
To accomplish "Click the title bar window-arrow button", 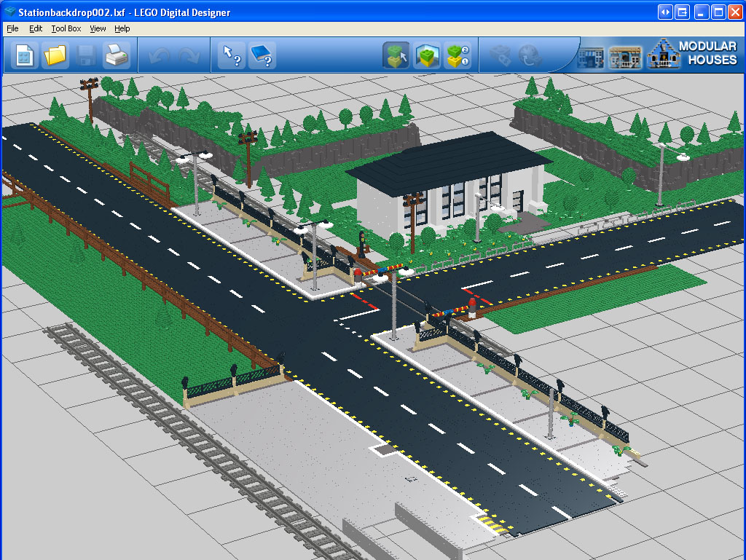I will tap(682, 12).
